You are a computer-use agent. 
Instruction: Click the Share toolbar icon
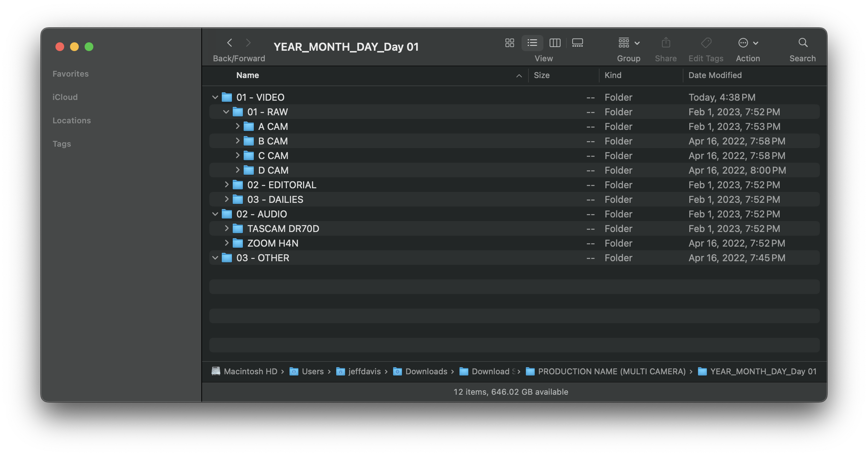tap(666, 43)
